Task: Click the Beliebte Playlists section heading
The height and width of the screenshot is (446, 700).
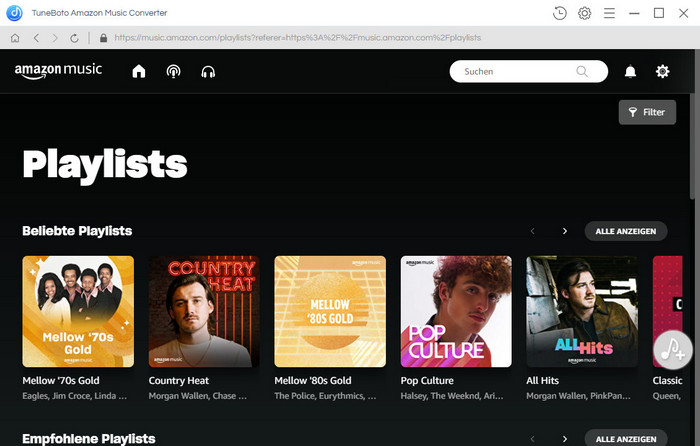Action: point(77,231)
